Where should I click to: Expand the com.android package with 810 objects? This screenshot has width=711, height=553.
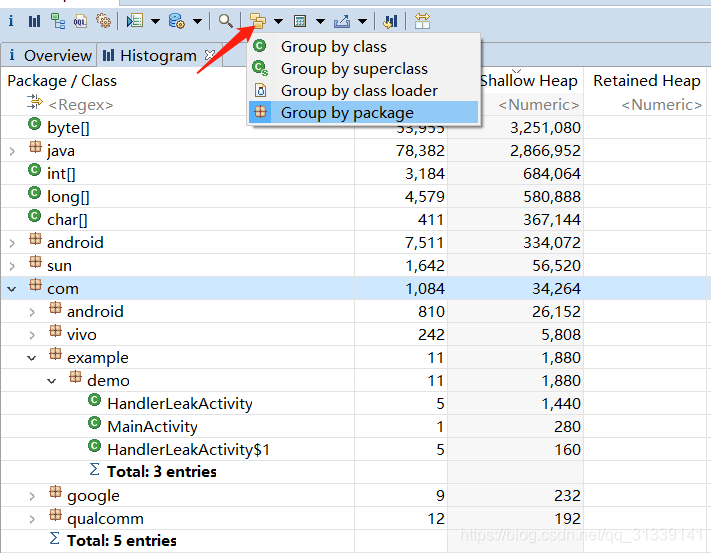[32, 312]
